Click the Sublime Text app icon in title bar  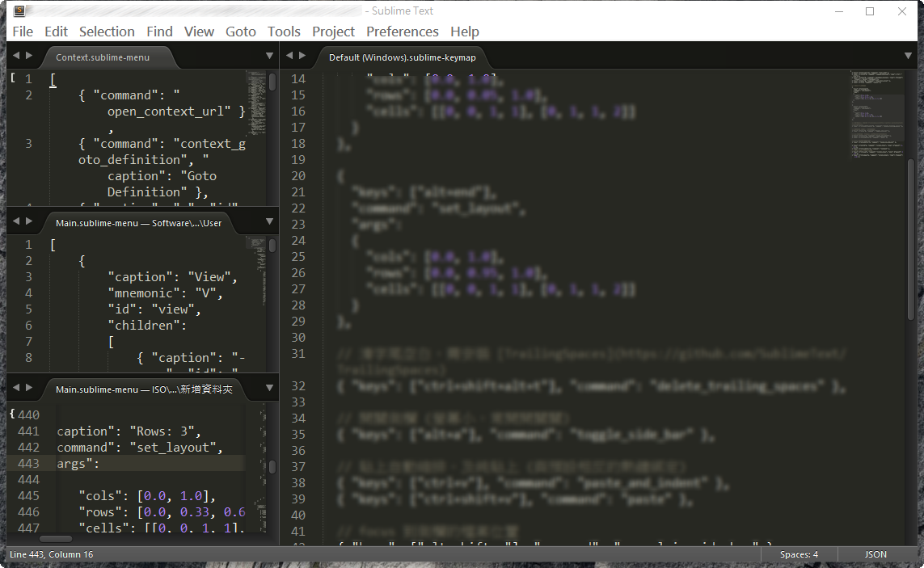point(19,11)
